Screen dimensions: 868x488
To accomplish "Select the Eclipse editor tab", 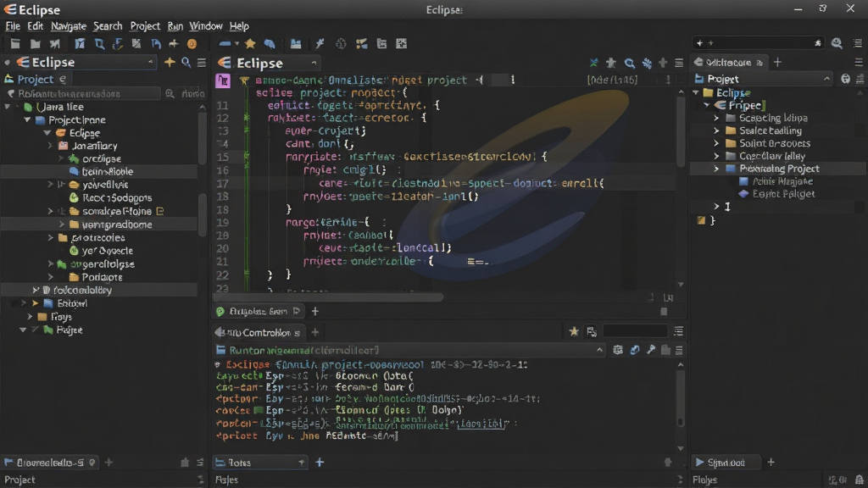I will [x=268, y=63].
